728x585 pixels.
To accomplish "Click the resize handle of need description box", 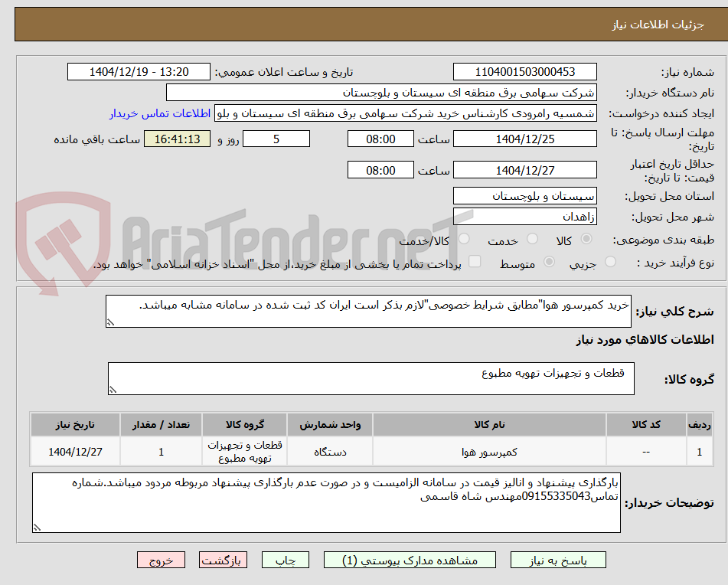I will point(110,322).
